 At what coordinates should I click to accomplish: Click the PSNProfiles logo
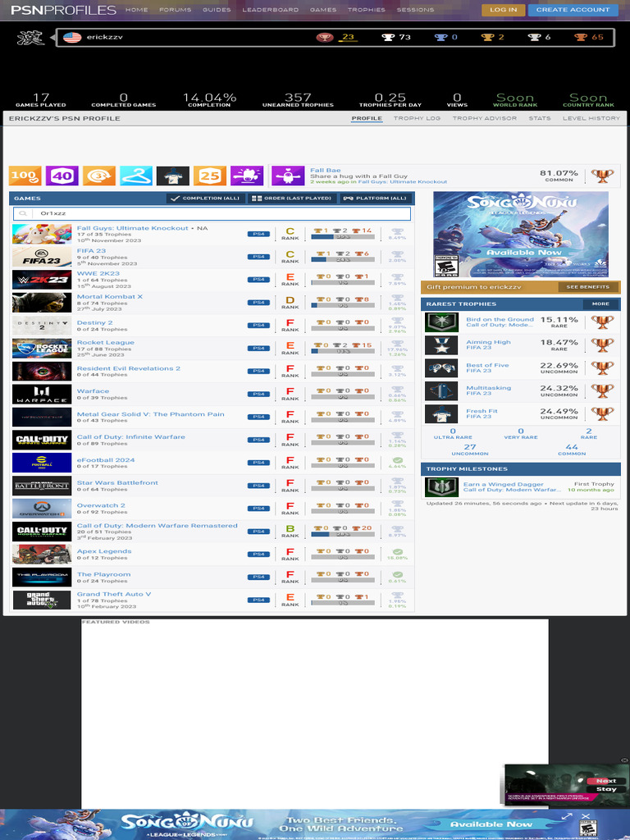point(63,10)
